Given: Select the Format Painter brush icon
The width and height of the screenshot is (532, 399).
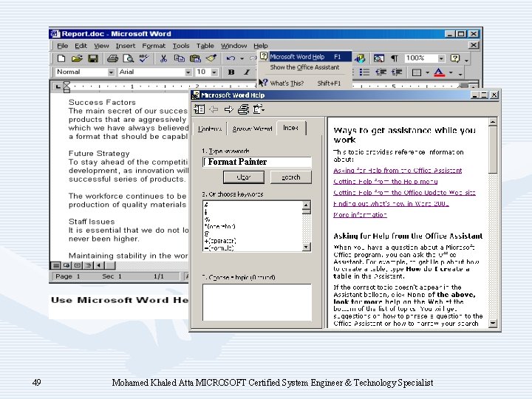Looking at the screenshot, I should coord(211,58).
